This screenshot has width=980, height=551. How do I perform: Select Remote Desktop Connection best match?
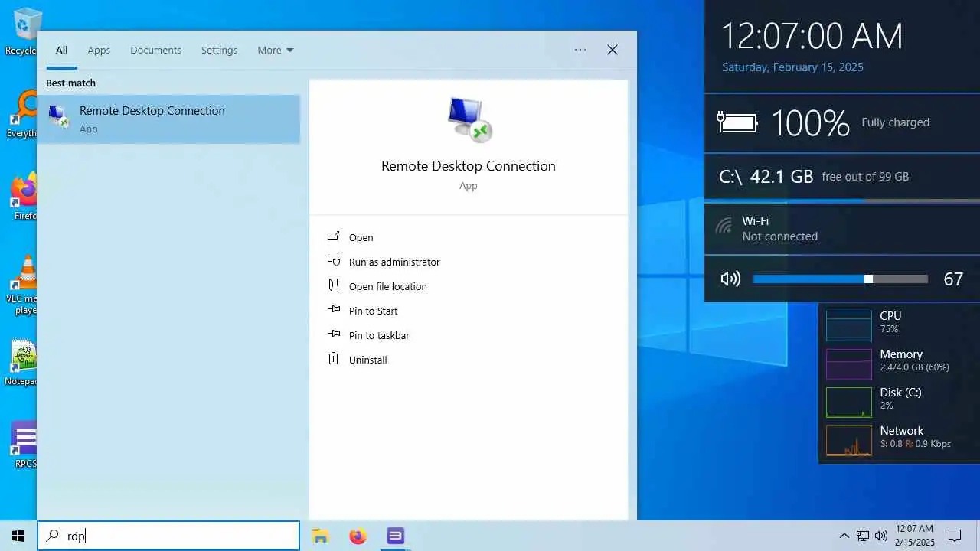point(168,119)
